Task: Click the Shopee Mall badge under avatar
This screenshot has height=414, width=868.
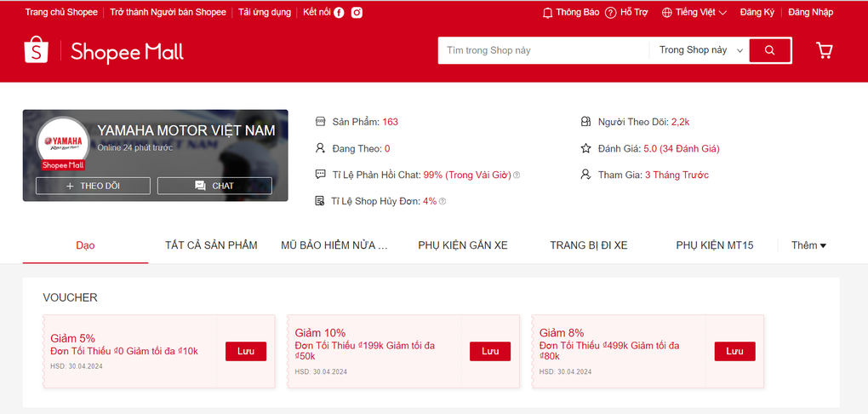Action: click(63, 165)
